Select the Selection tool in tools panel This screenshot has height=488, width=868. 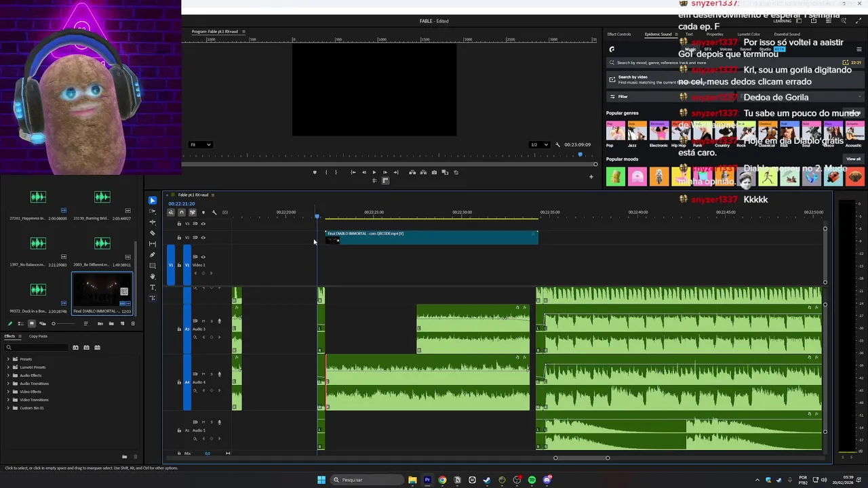pos(153,201)
